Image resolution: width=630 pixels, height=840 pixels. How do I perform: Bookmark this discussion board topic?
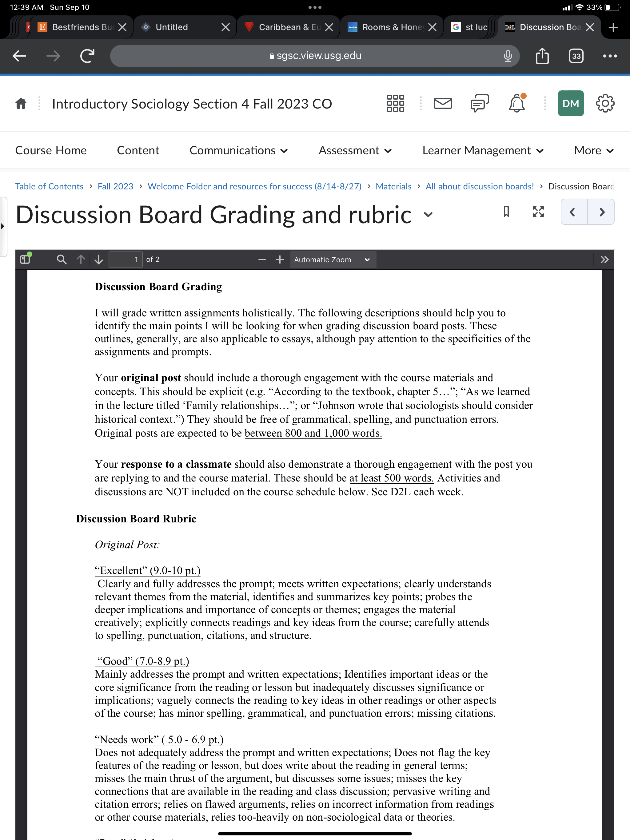click(506, 212)
